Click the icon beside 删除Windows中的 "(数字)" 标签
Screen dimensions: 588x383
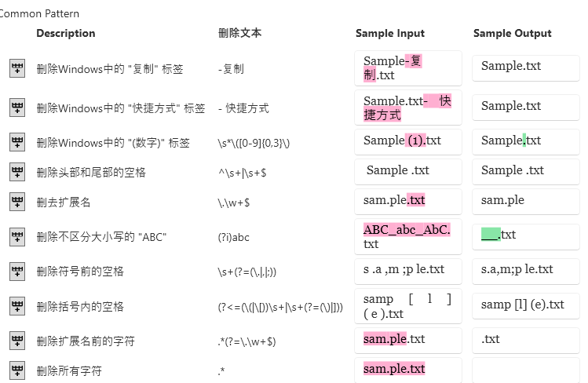click(17, 142)
